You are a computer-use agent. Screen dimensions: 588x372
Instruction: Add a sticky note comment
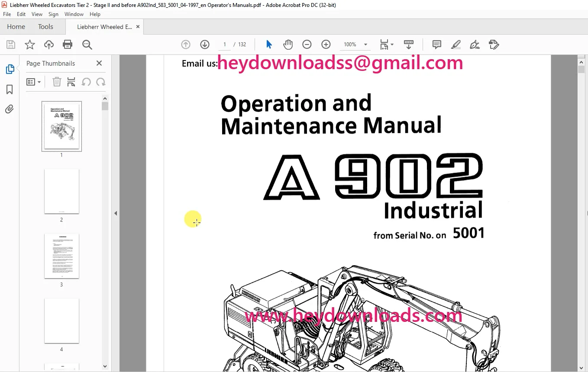437,45
